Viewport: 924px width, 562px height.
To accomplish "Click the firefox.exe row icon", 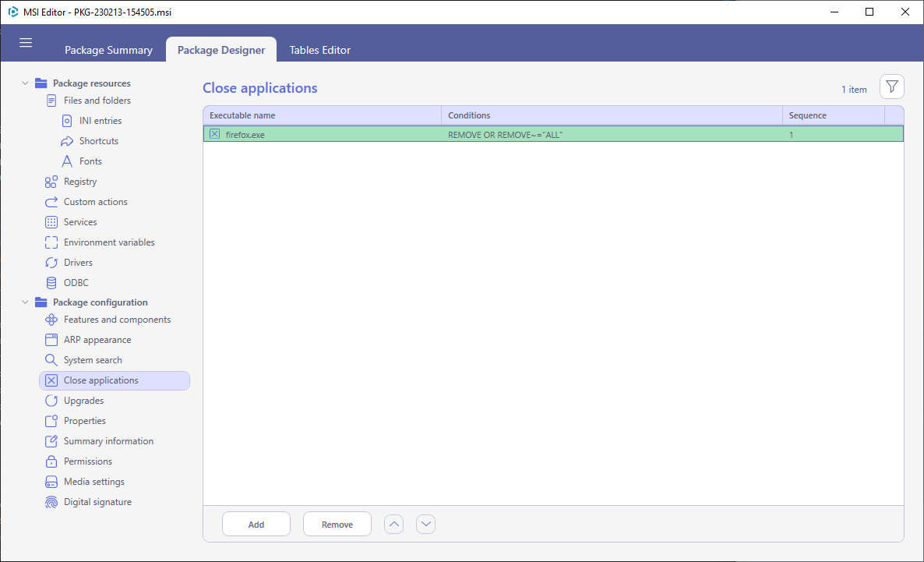I will [214, 134].
